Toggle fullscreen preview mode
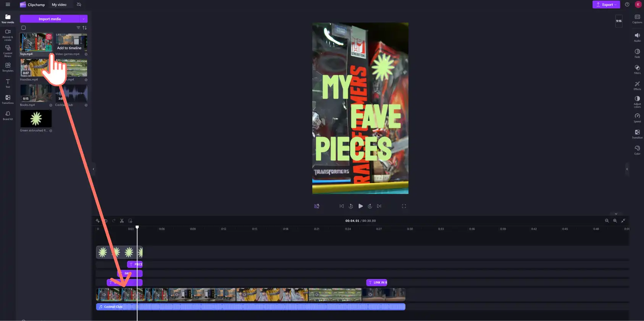644x321 pixels. pyautogui.click(x=404, y=206)
